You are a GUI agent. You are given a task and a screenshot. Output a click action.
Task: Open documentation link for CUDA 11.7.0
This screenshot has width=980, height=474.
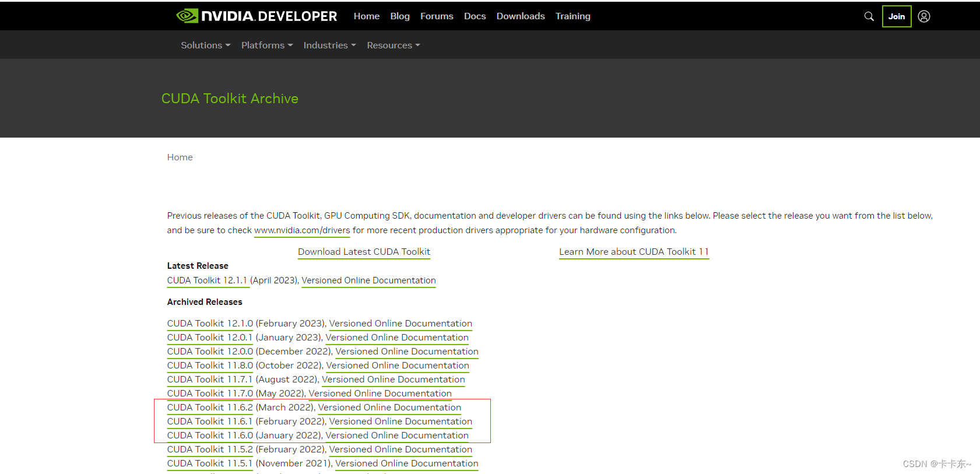coord(380,394)
